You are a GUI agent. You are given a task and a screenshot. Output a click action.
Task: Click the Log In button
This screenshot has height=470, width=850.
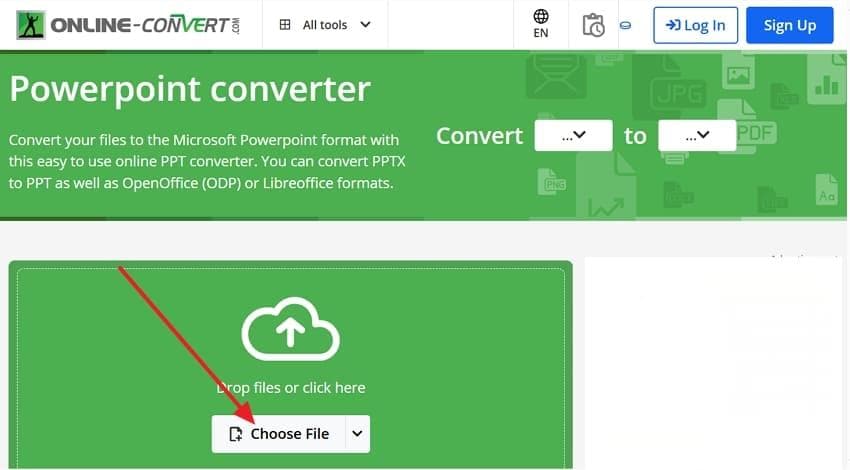(x=695, y=25)
